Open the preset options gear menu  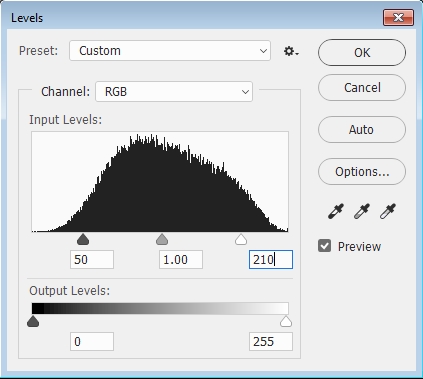[x=291, y=51]
